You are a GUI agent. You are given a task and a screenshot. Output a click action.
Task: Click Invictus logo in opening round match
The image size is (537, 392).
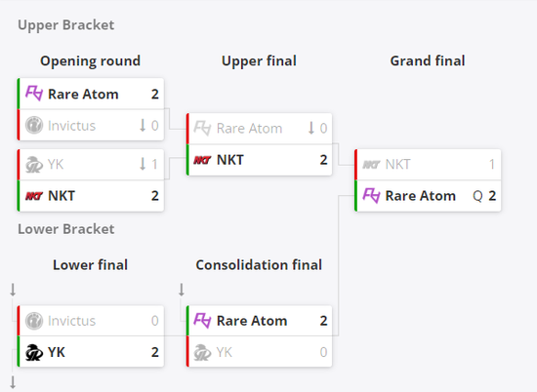pos(34,125)
